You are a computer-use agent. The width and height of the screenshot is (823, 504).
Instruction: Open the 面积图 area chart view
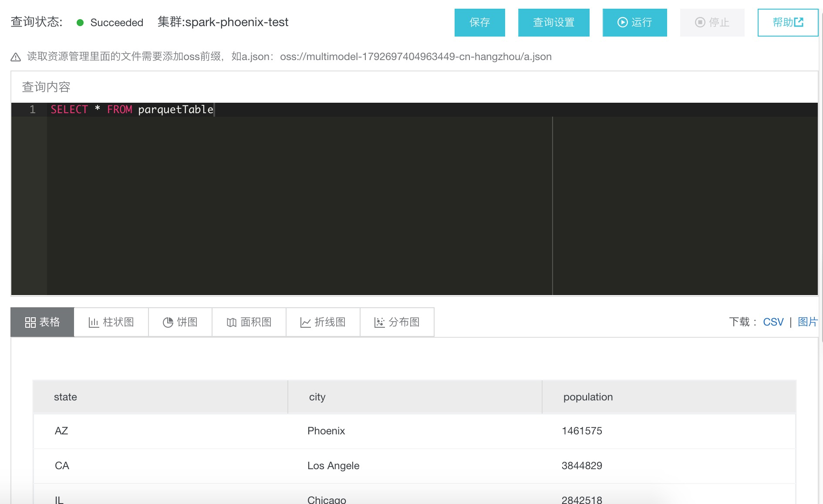[249, 322]
